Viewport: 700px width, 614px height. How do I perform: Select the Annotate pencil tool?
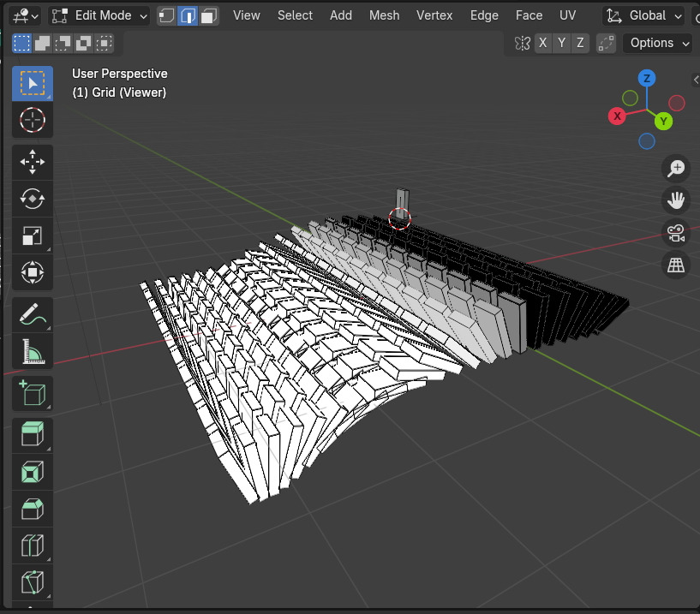[x=33, y=314]
